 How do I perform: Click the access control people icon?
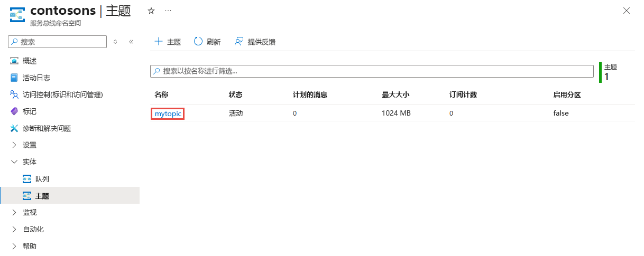pyautogui.click(x=14, y=94)
